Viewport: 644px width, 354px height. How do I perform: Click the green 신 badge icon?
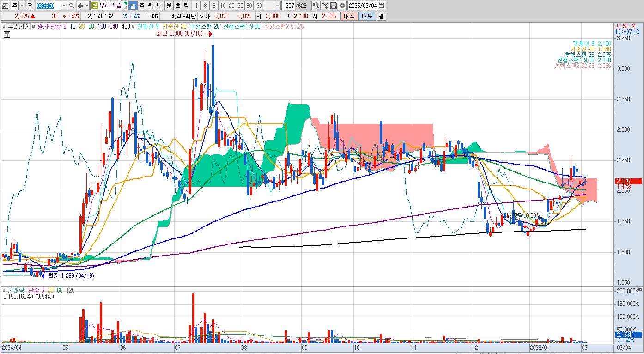[94, 6]
